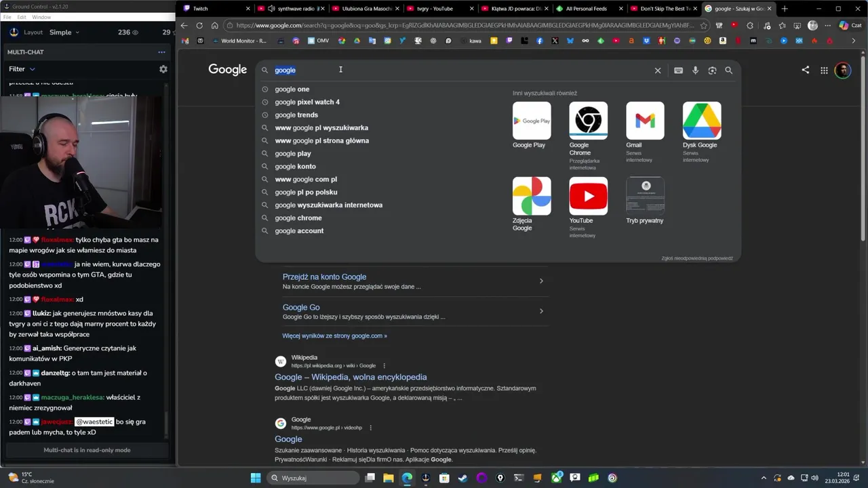The image size is (868, 488).
Task: Open a new browser tab
Action: pos(785,9)
